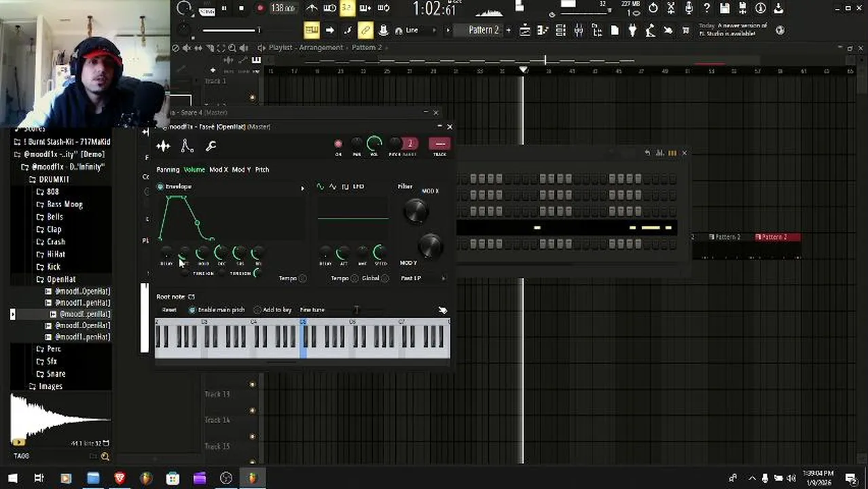Expand the Snare folder in browser
The height and width of the screenshot is (489, 868).
pyautogui.click(x=51, y=374)
